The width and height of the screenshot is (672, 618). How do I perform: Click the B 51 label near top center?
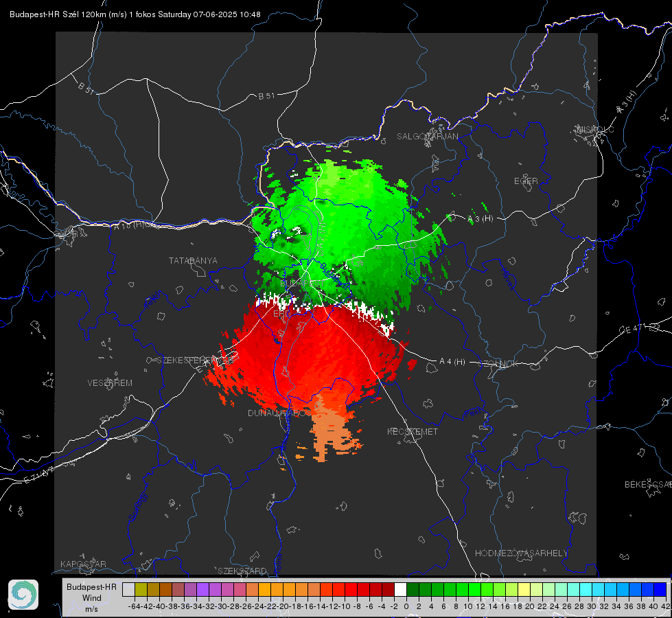[266, 96]
